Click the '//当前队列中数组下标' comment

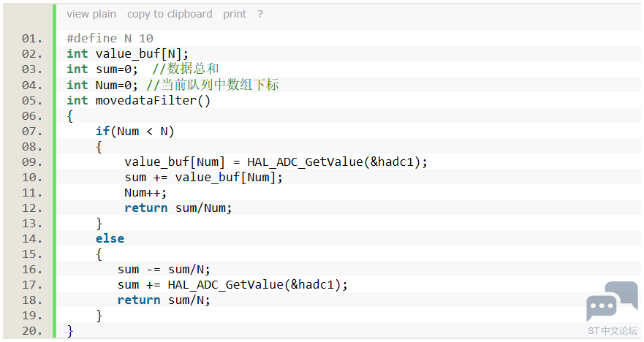pyautogui.click(x=212, y=85)
